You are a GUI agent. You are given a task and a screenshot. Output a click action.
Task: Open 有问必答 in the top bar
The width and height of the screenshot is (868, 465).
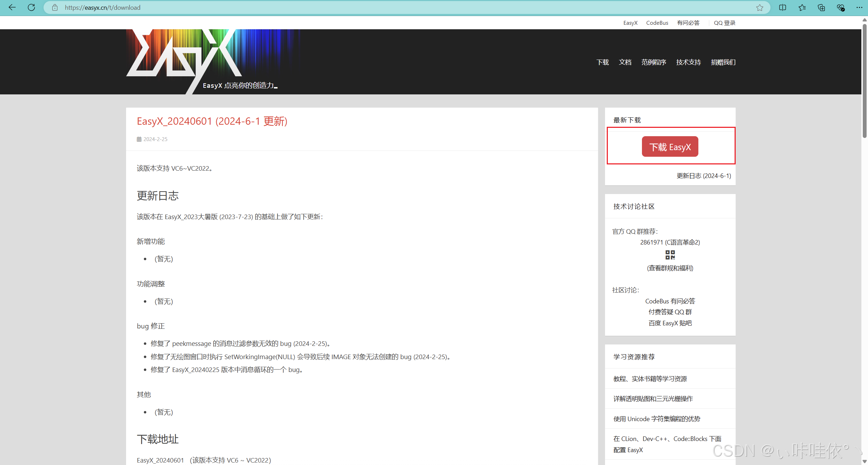click(x=688, y=23)
